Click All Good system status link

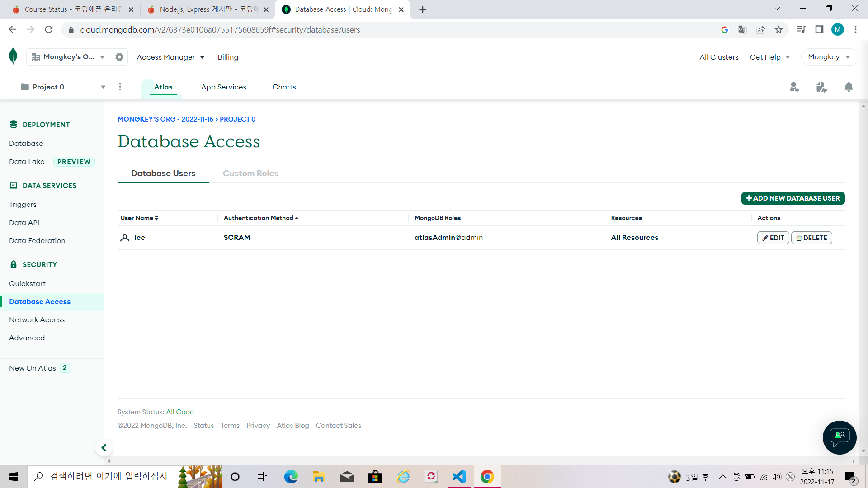tap(180, 412)
